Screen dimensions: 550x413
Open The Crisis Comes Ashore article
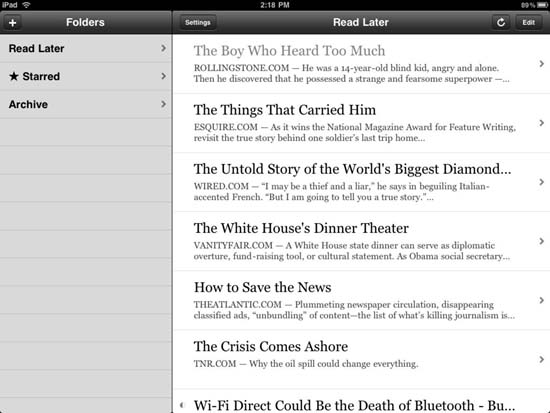361,360
